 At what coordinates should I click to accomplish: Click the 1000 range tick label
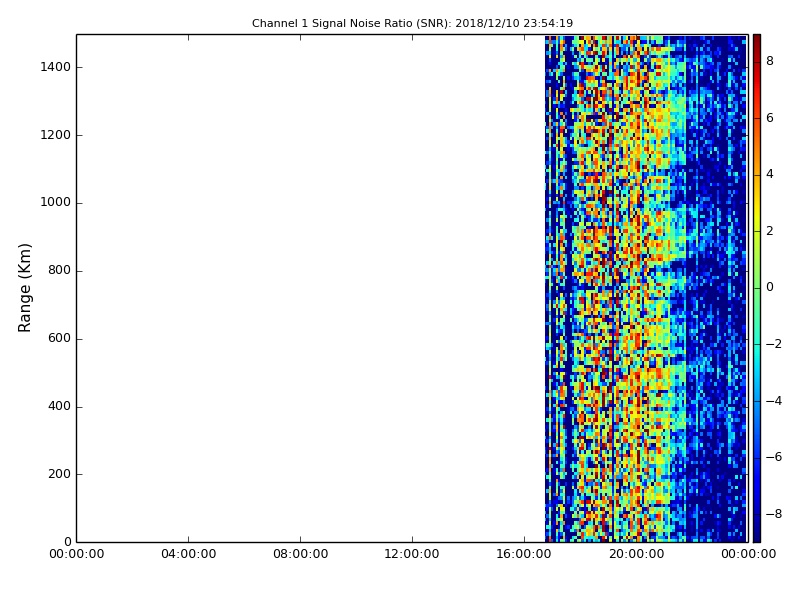coord(56,203)
